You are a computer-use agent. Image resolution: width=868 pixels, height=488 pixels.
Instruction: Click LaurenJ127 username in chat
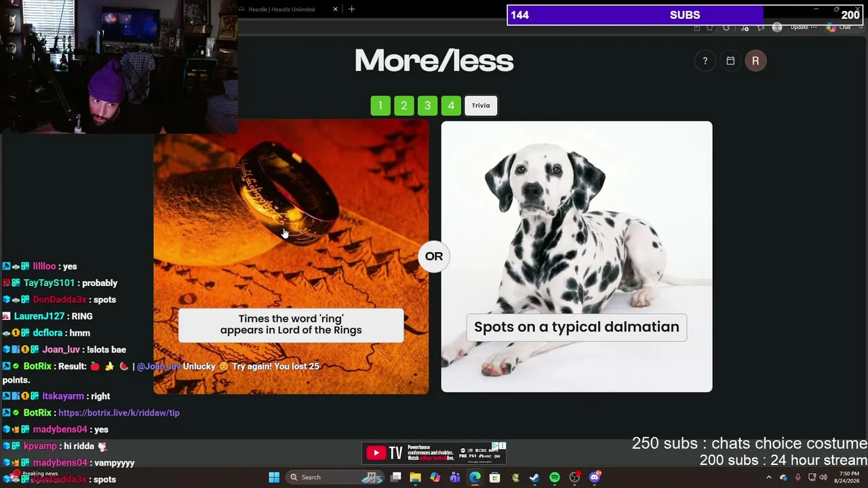click(38, 317)
